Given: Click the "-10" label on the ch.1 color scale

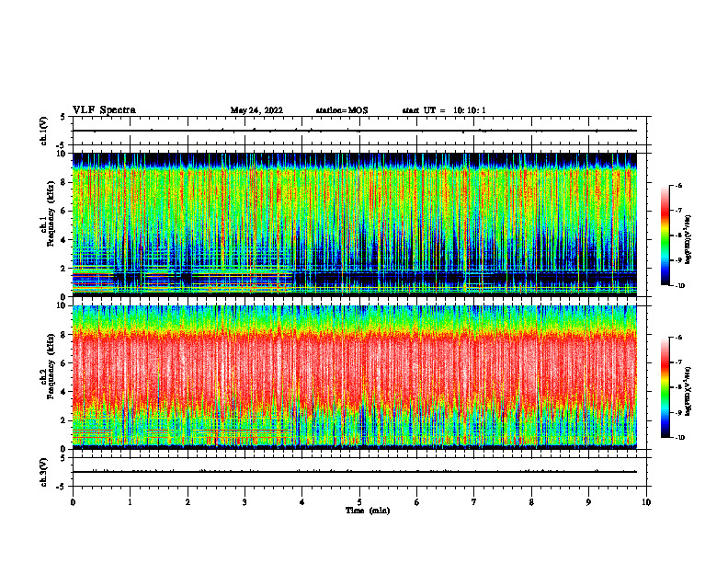Looking at the screenshot, I should coord(680,286).
